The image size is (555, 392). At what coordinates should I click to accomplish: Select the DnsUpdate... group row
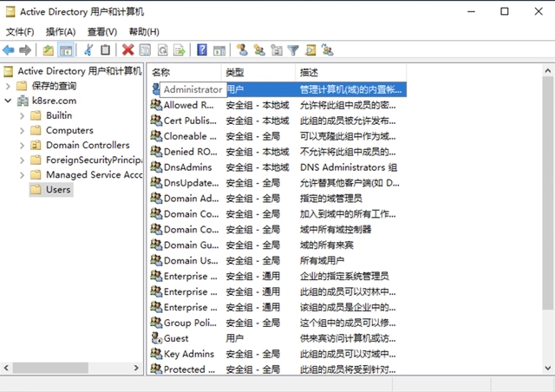click(x=278, y=183)
